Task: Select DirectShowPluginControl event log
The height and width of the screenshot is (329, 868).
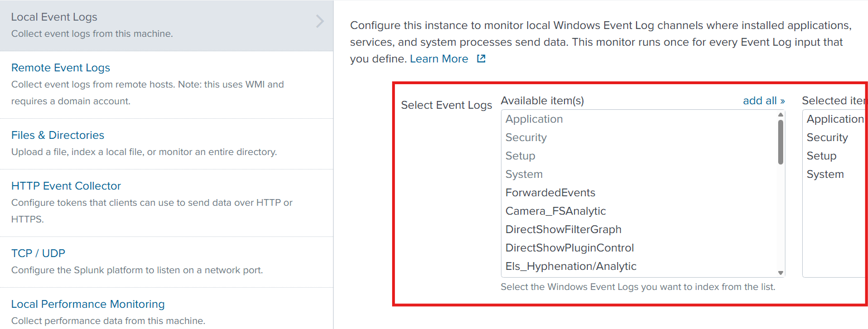Action: 569,248
